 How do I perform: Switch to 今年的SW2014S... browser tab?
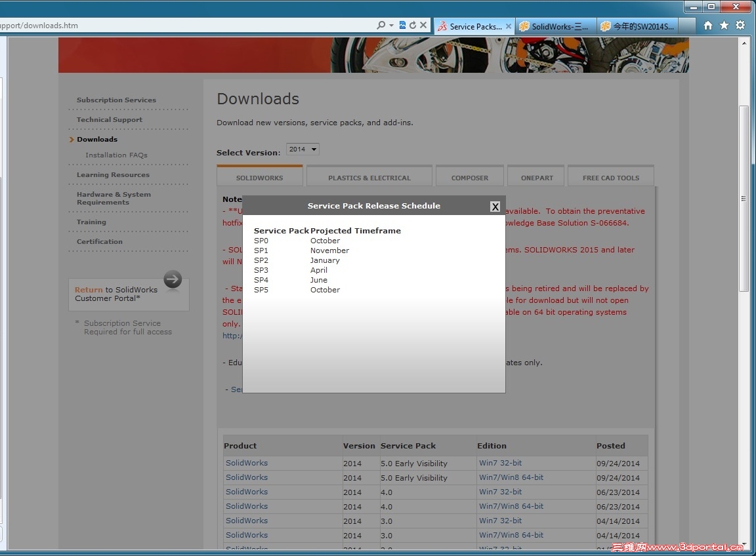639,26
